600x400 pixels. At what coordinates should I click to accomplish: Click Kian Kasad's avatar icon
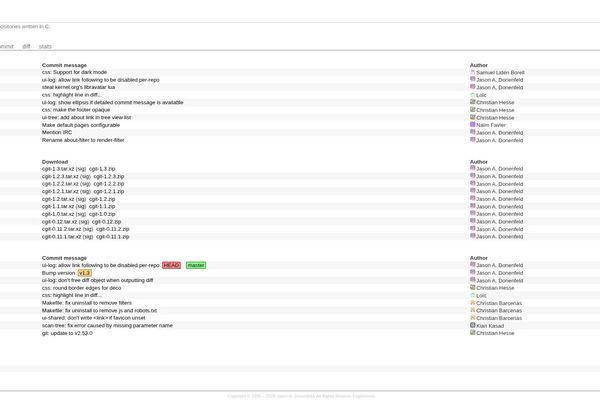click(x=473, y=325)
